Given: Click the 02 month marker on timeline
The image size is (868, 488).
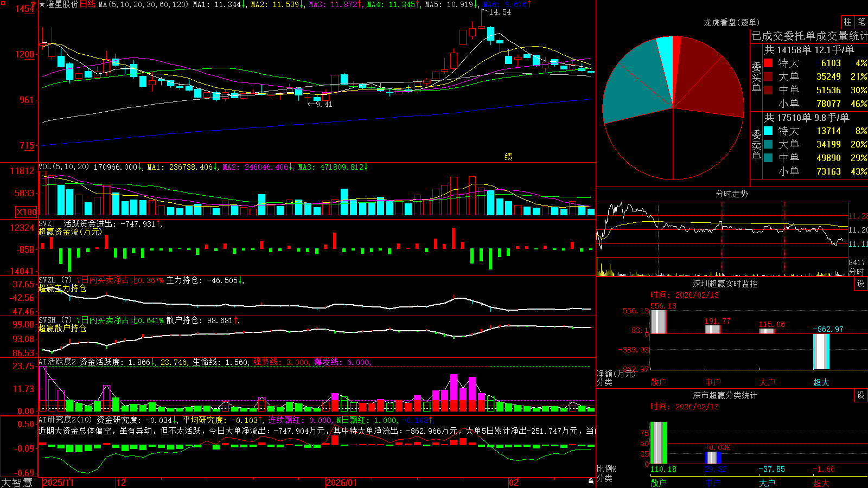Looking at the screenshot, I should (514, 483).
